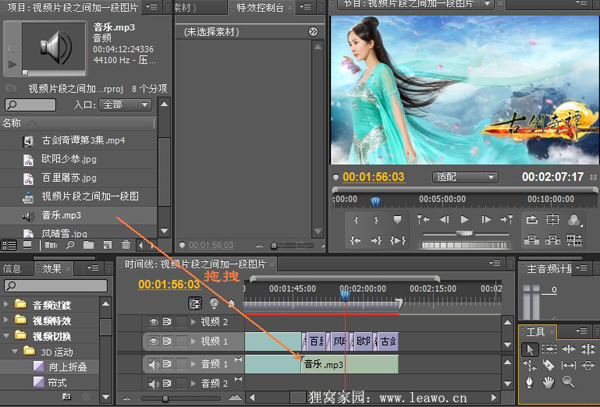
Task: Toggle Snap in timeline
Action: [x=195, y=303]
